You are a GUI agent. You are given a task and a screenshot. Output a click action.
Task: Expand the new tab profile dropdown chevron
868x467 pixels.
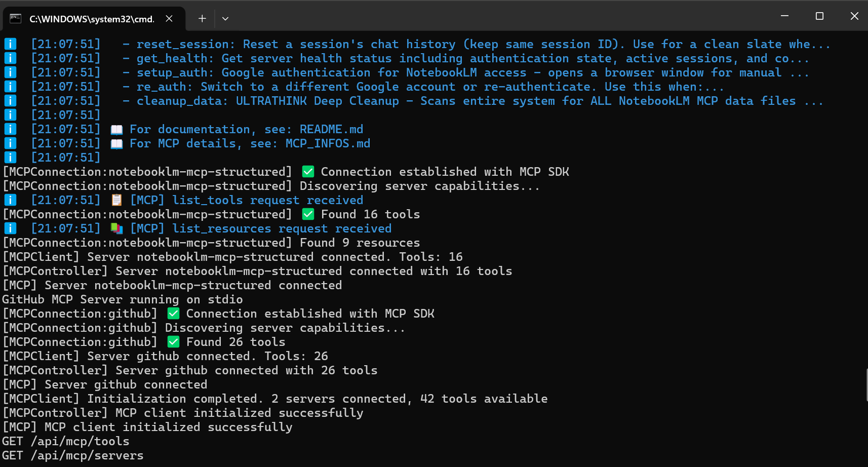[225, 19]
